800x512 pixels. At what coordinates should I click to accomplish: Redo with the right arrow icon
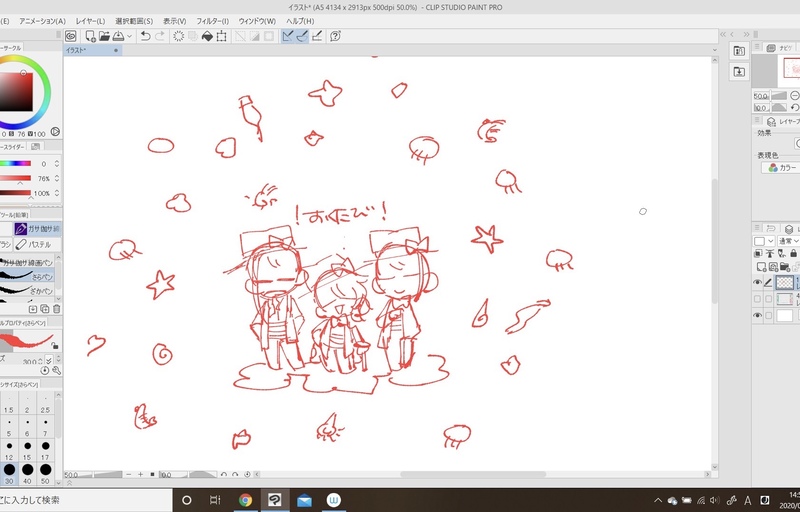click(x=160, y=36)
